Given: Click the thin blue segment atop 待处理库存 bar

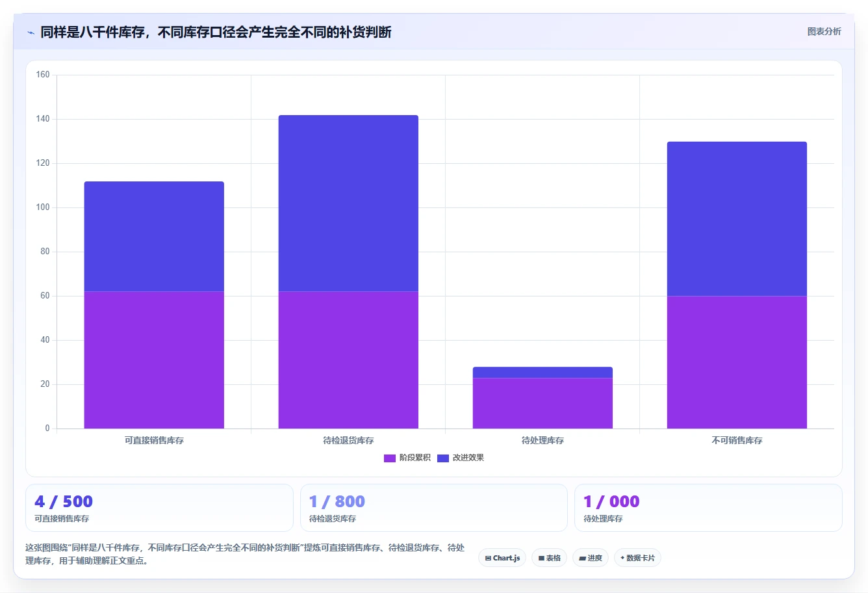Looking at the screenshot, I should (542, 372).
